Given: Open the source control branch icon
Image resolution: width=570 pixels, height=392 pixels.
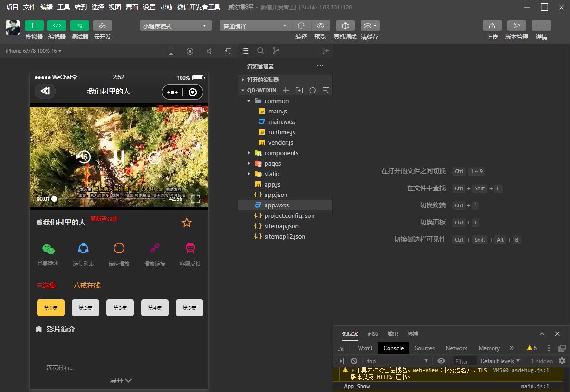Looking at the screenshot, I should click(x=276, y=51).
